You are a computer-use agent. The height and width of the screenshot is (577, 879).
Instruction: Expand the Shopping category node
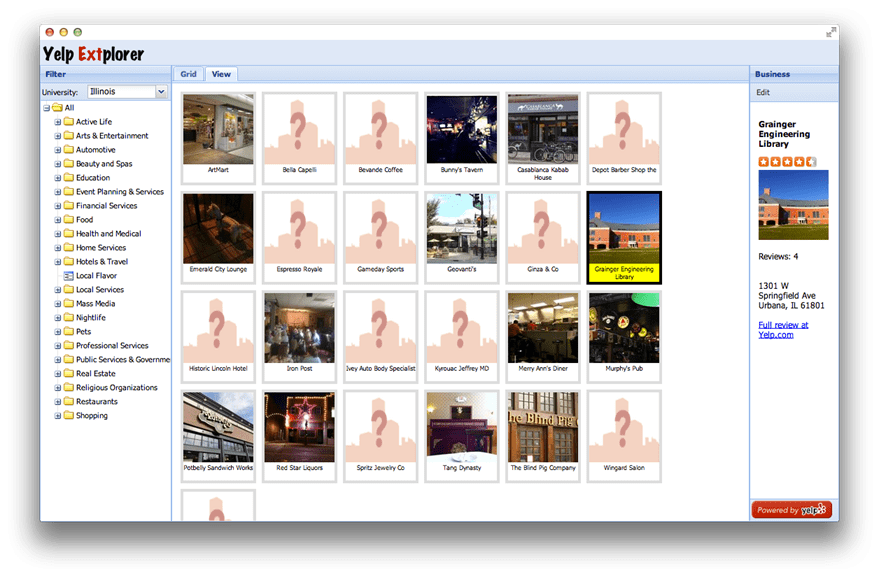[57, 416]
